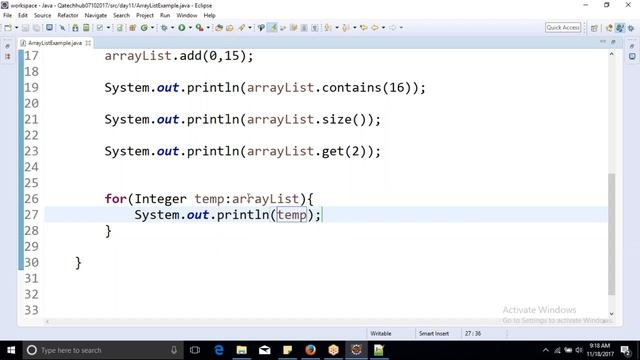Open Firefox from the taskbar
This screenshot has height=360, width=640.
coord(311,350)
